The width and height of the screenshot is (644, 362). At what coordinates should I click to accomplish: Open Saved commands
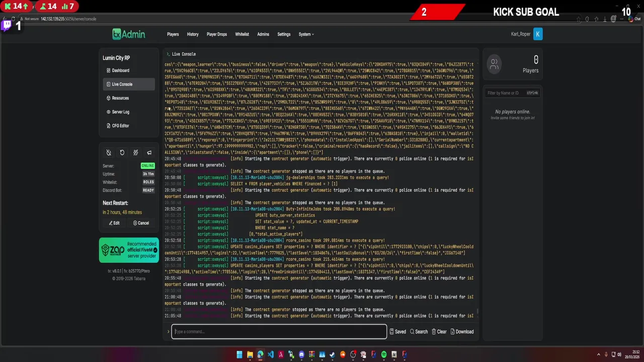(397, 332)
